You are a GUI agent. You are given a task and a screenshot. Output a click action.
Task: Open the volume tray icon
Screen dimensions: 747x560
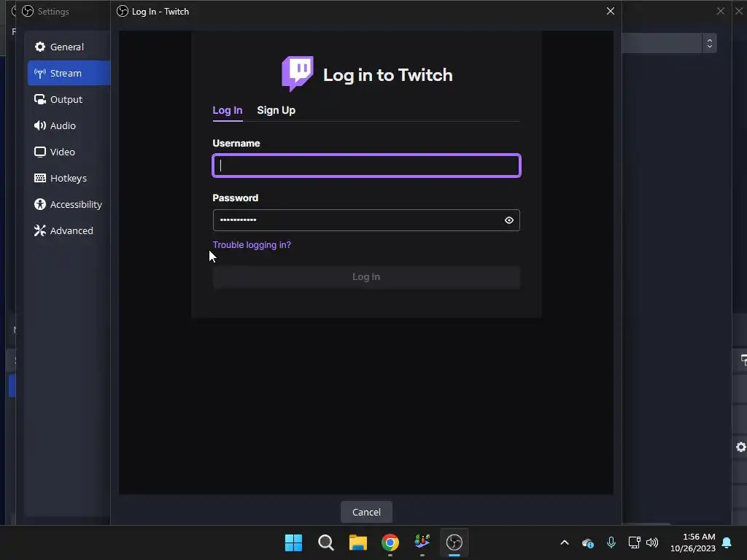652,542
